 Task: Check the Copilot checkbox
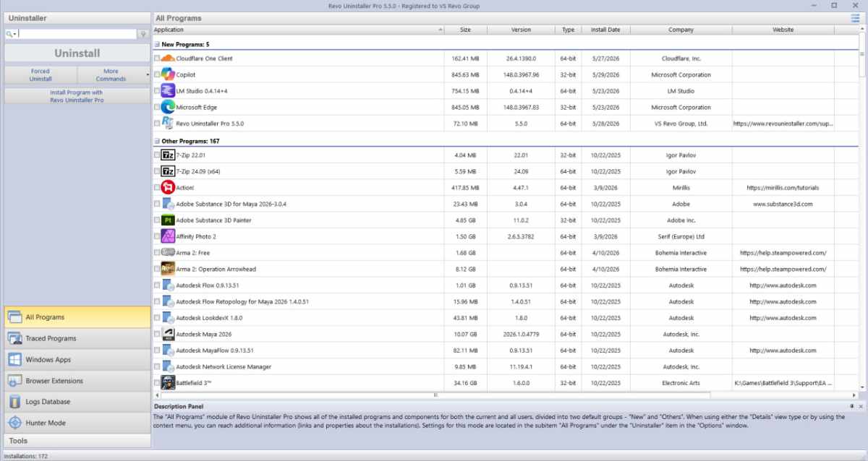pyautogui.click(x=157, y=74)
